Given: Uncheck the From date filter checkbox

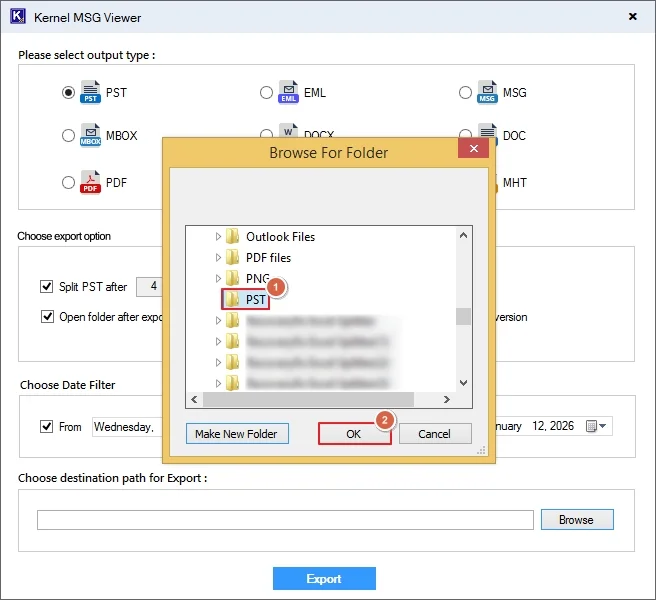Looking at the screenshot, I should [46, 427].
